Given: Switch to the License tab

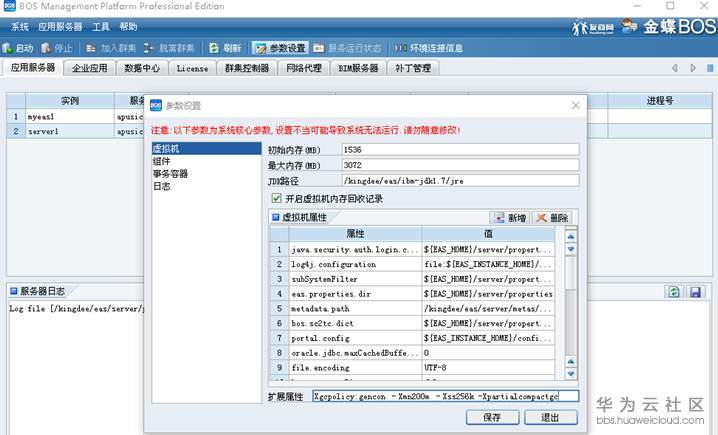Looking at the screenshot, I should (x=192, y=68).
